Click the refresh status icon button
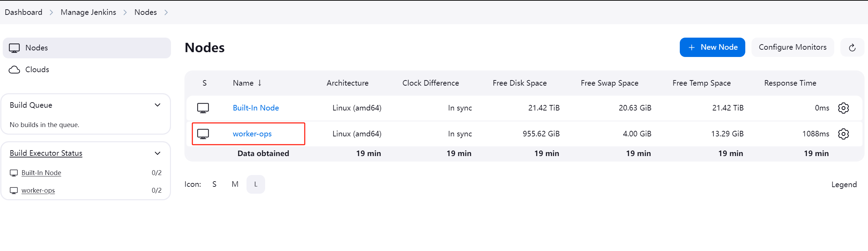The image size is (868, 251). coord(852,47)
